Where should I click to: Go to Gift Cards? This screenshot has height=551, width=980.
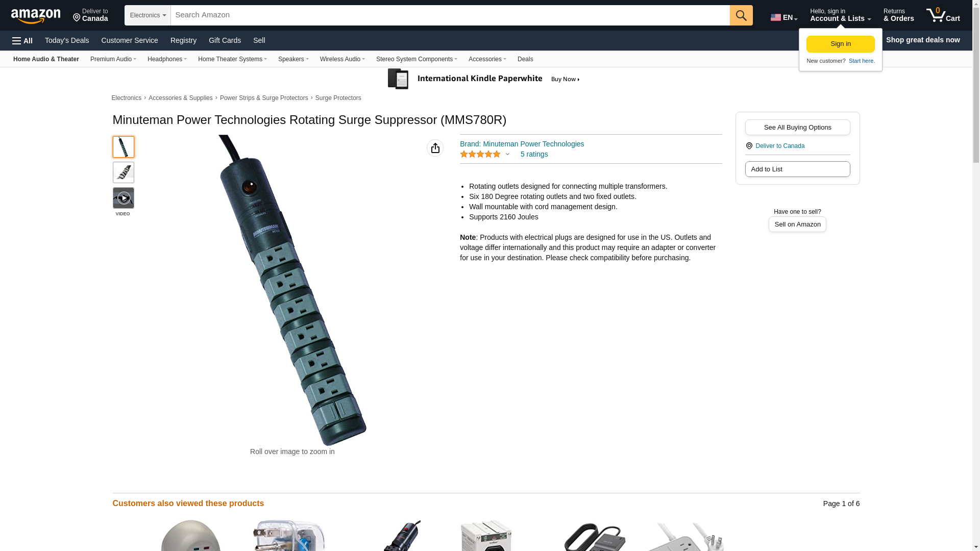(x=225, y=40)
